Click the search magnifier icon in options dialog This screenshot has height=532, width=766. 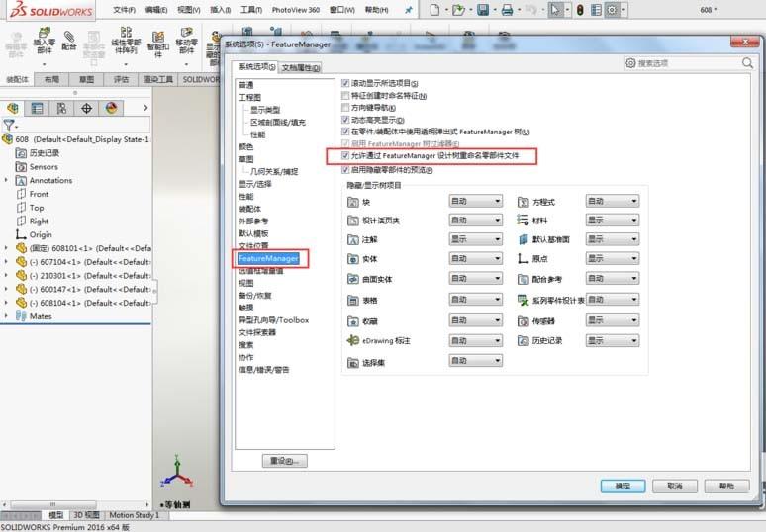(747, 63)
